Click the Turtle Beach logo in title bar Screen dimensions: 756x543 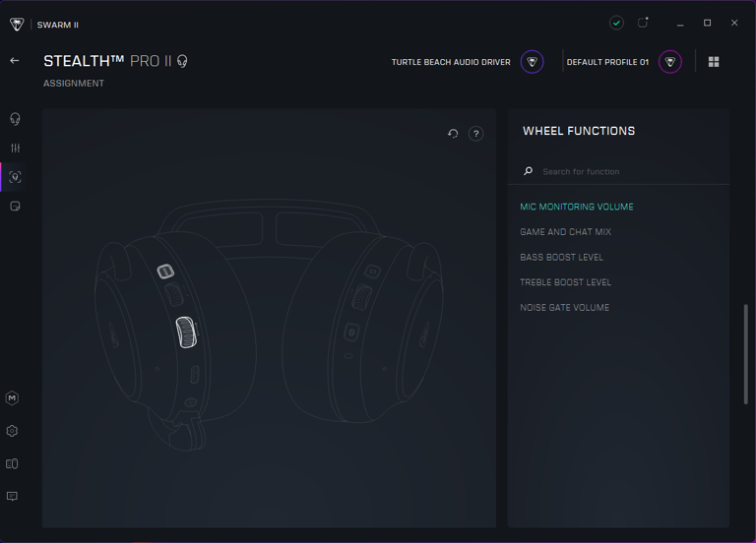pos(17,24)
